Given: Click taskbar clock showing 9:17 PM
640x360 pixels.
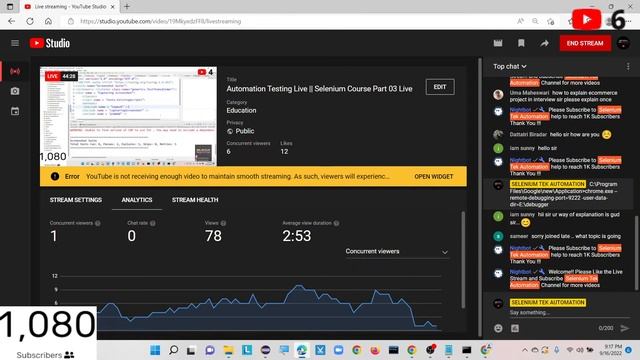Looking at the screenshot, I should [x=611, y=349].
